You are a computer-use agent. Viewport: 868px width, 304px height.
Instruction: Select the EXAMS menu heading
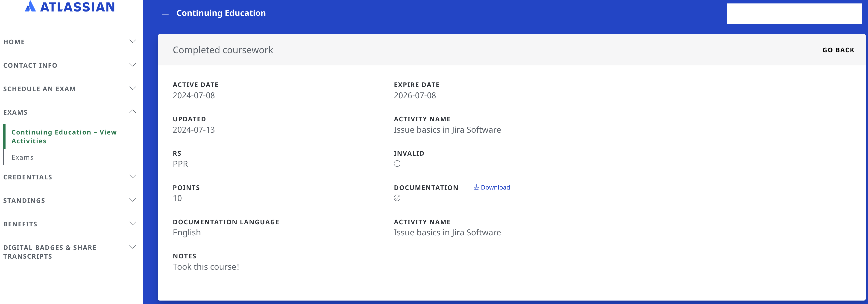coord(15,112)
